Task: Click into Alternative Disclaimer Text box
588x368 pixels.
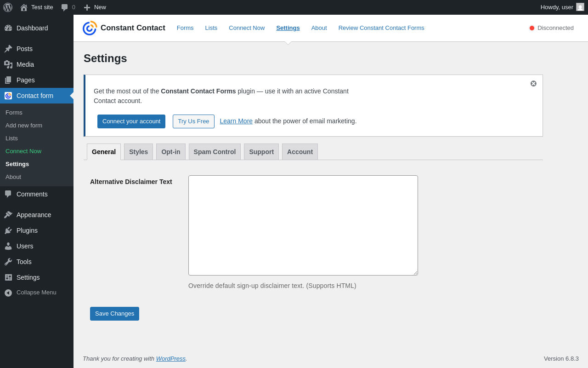Action: click(303, 225)
